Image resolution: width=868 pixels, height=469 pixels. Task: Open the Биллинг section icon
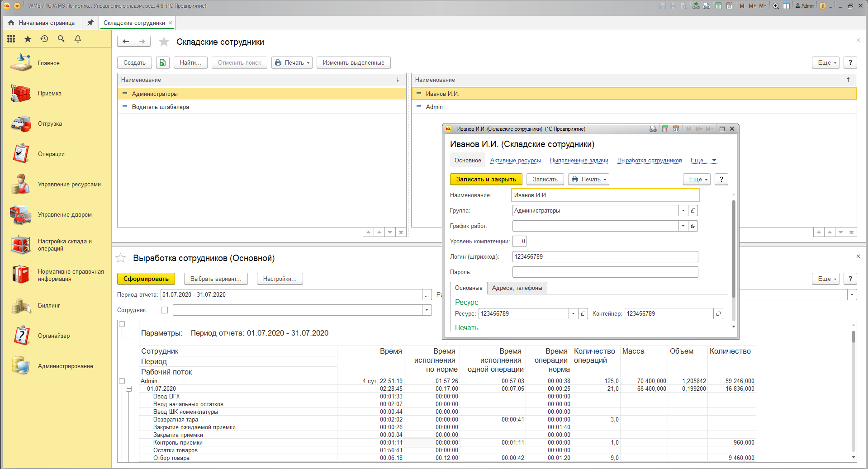tap(21, 306)
